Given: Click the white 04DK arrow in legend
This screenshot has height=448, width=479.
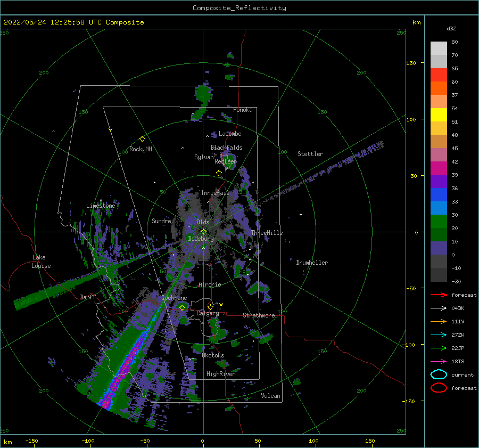Looking at the screenshot, I should pos(439,308).
